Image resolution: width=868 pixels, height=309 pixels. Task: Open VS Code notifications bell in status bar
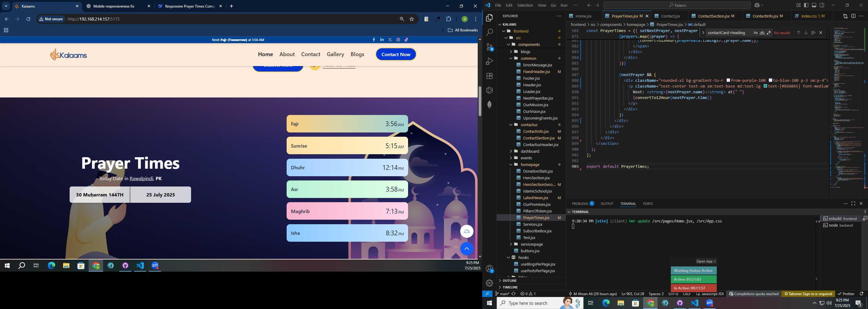tap(862, 294)
